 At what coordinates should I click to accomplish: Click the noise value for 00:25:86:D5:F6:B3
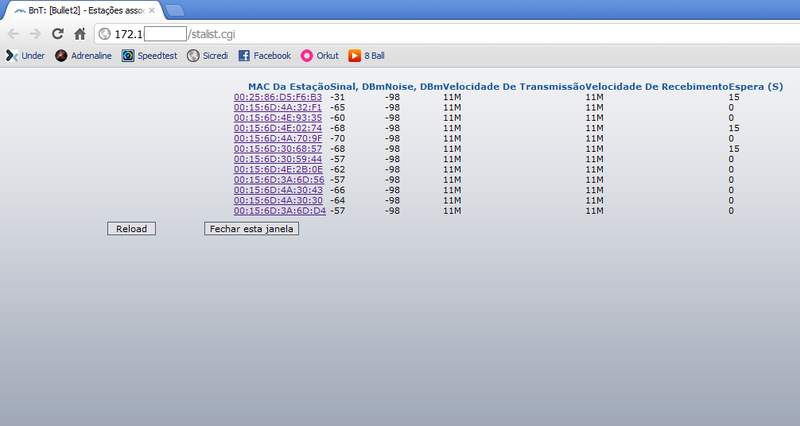click(x=392, y=97)
